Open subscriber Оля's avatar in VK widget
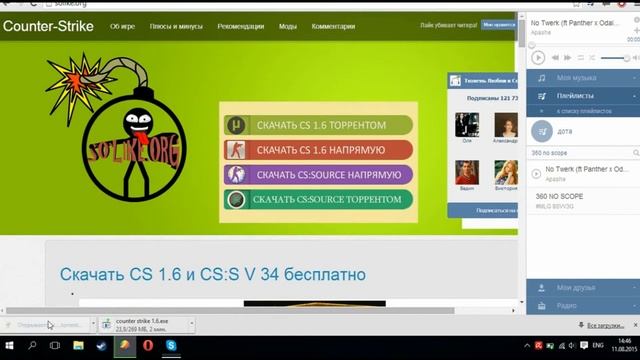Screen dimensions: 640x360 pos(467,124)
